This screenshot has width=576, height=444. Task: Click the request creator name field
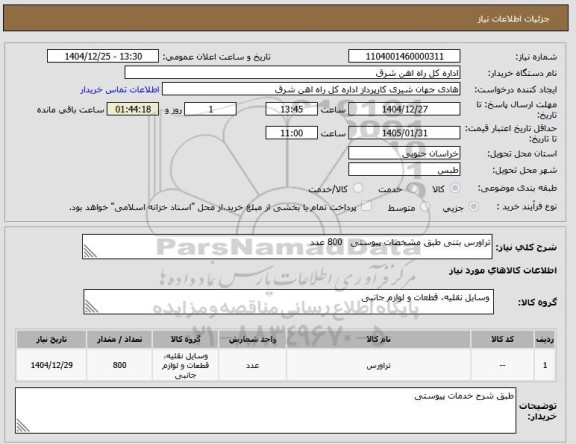click(x=311, y=89)
